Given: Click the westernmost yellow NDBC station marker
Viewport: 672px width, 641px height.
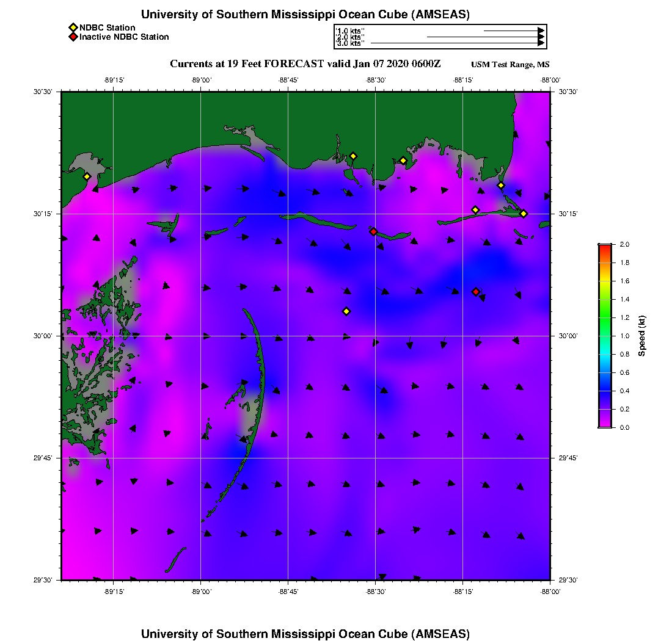Looking at the screenshot, I should pos(87,176).
